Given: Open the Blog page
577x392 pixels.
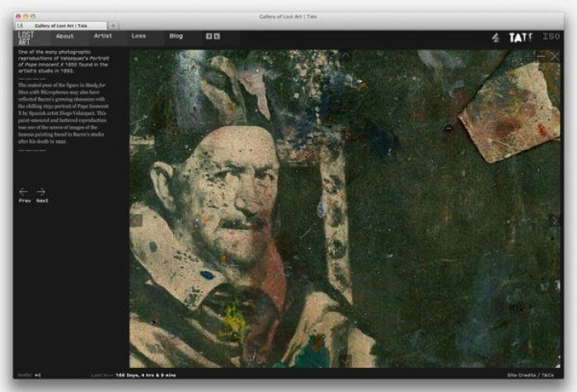Looking at the screenshot, I should [x=176, y=36].
